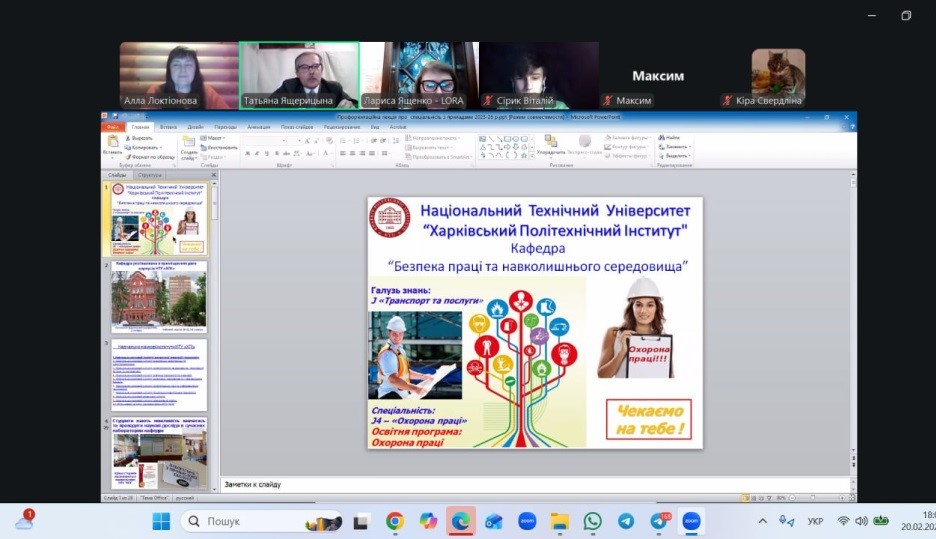Click the Формат по образцу button
This screenshot has height=539, width=936.
[x=150, y=157]
